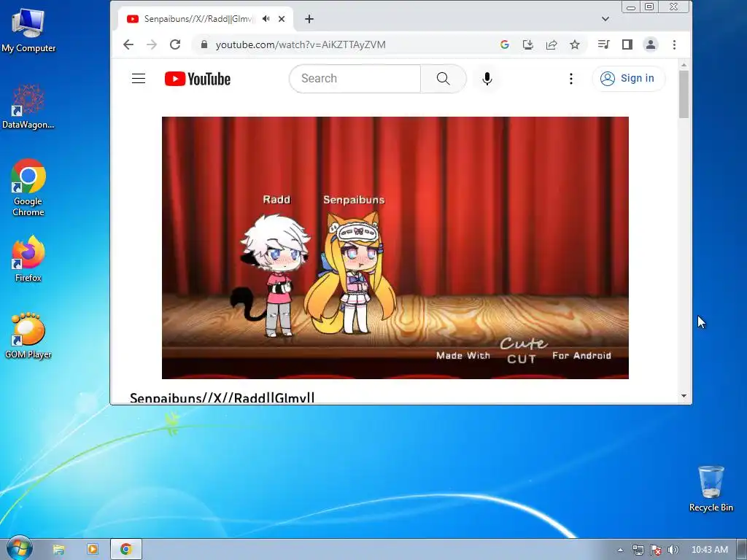
Task: Click Chrome taskbar button
Action: pyautogui.click(x=126, y=549)
